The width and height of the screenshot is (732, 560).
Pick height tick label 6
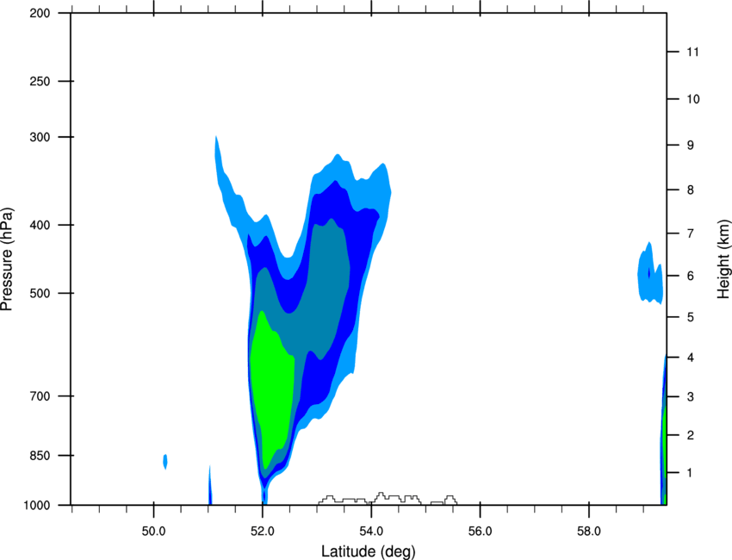[691, 276]
